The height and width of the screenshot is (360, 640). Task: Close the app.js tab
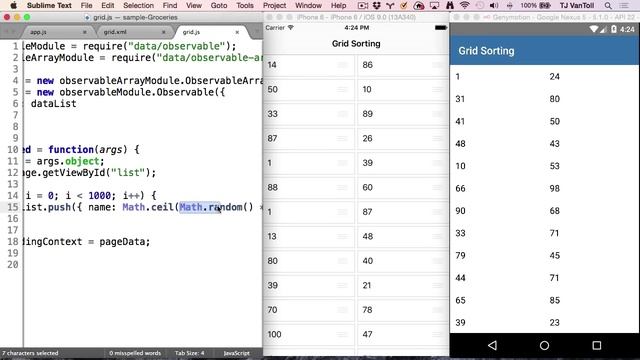click(x=84, y=32)
